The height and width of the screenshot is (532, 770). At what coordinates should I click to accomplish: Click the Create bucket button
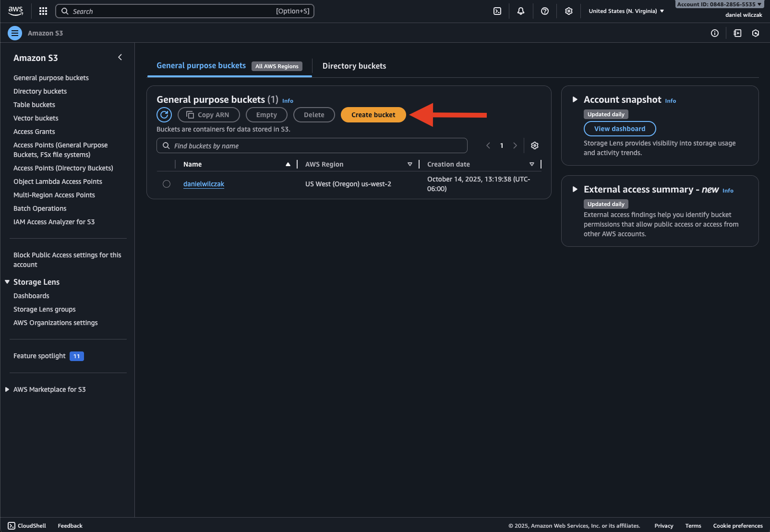(373, 115)
